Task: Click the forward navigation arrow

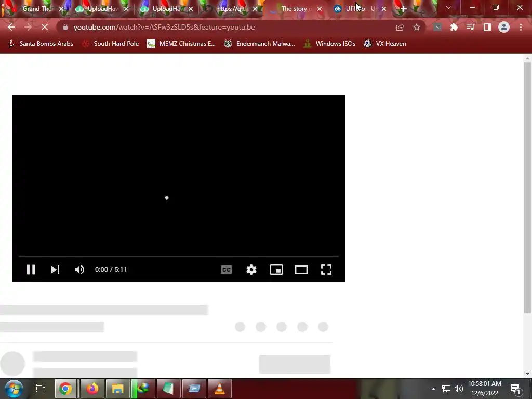Action: 28,27
